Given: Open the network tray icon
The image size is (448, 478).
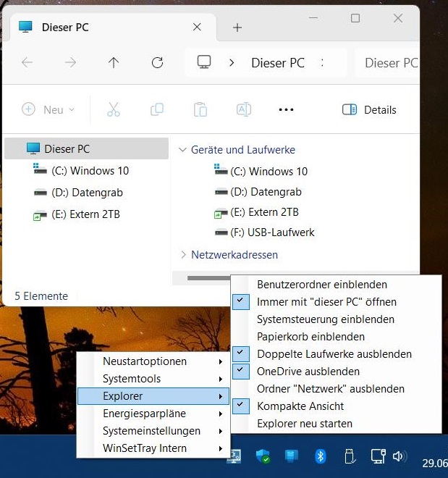Looking at the screenshot, I should click(x=378, y=456).
